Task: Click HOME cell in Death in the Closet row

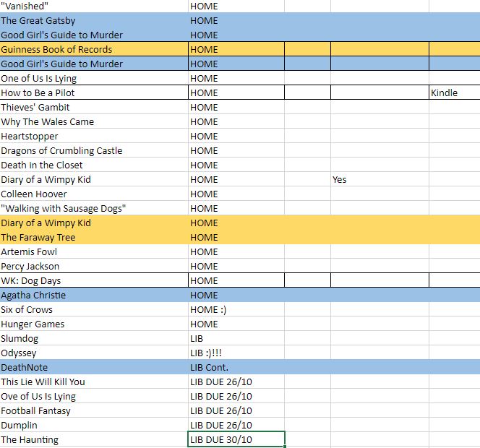Action: pos(236,165)
